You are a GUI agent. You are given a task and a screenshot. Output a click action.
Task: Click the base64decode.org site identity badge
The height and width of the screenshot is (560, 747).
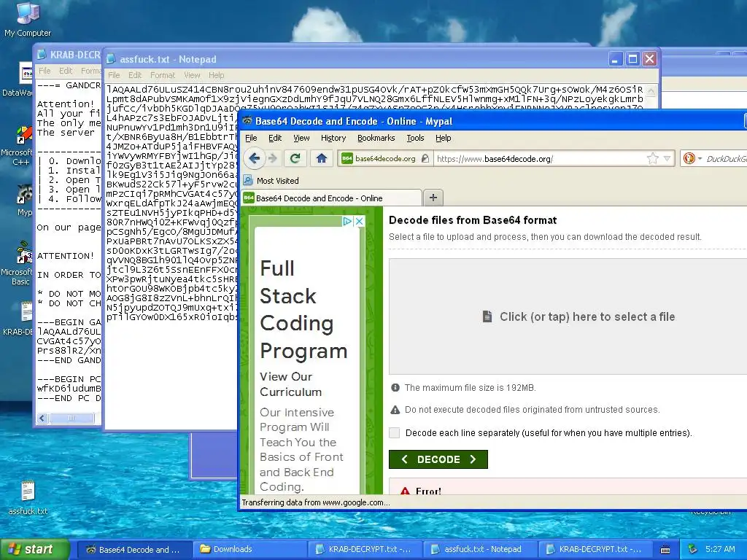385,158
